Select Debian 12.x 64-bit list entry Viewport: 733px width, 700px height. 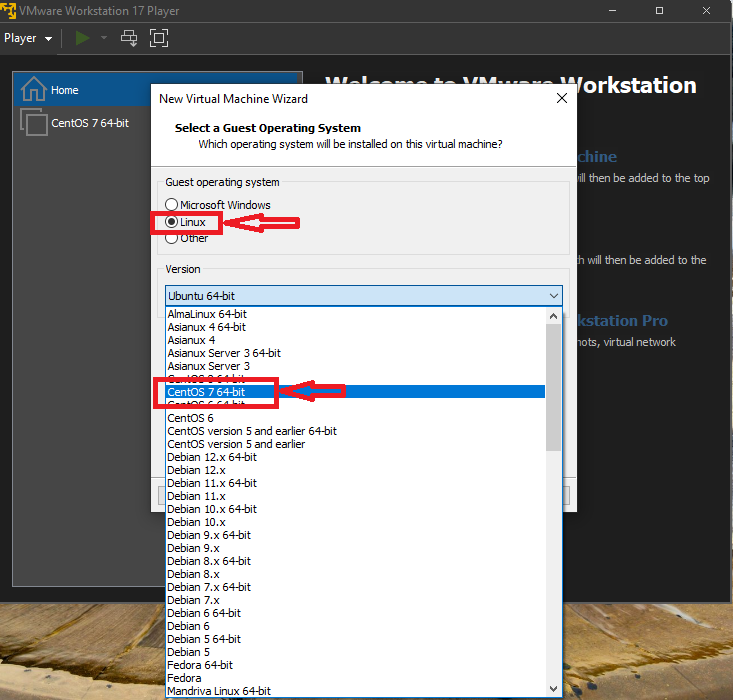[x=212, y=457]
